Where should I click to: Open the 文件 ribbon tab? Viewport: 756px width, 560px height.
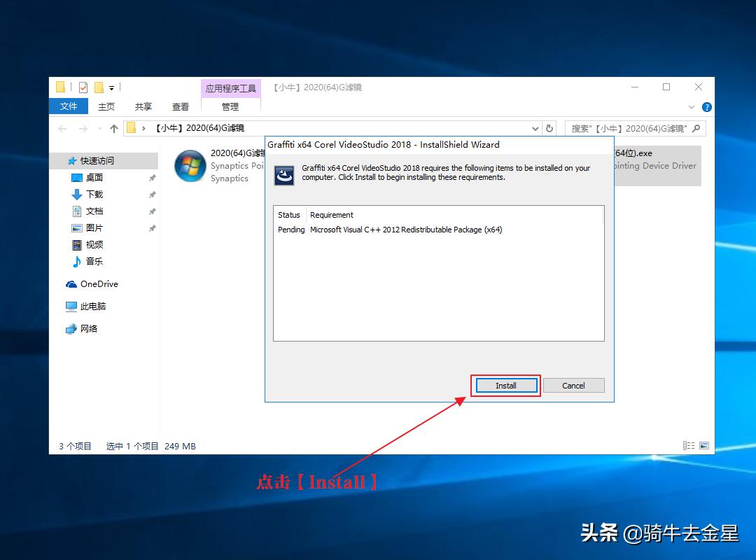(69, 106)
